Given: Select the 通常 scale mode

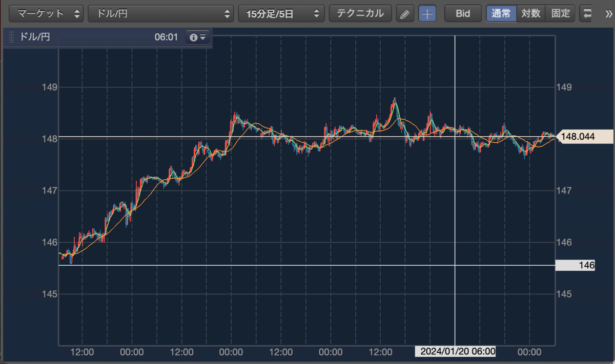Looking at the screenshot, I should [501, 14].
